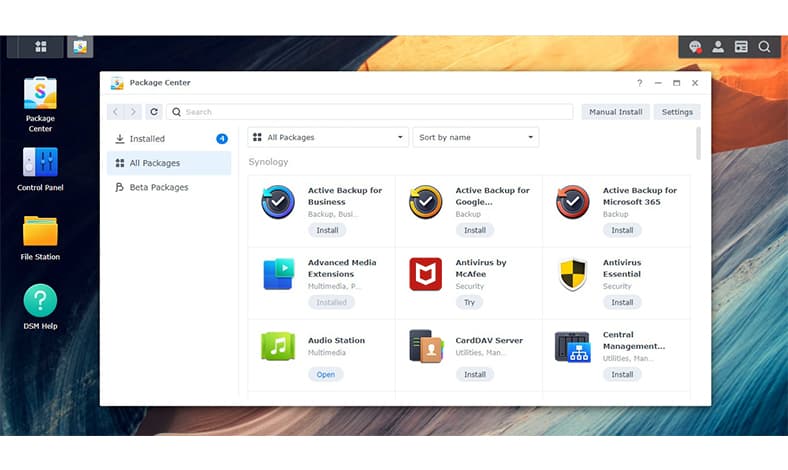788x470 pixels.
Task: Open the Advanced Media Extensions title
Action: point(342,268)
